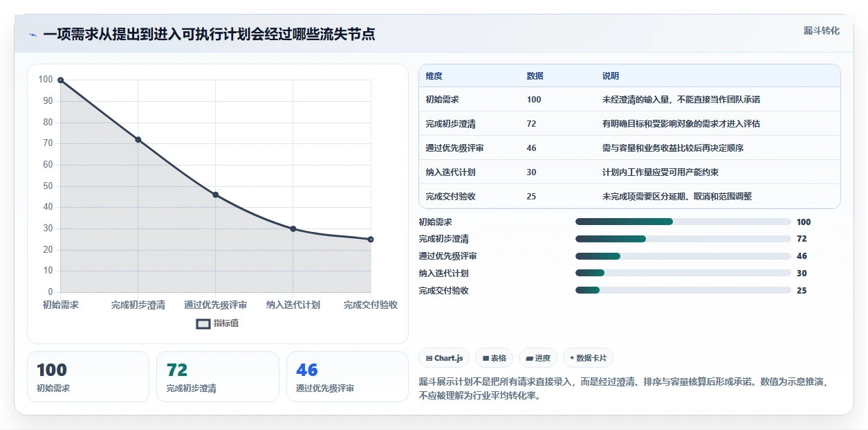Click the table data value 72
The width and height of the screenshot is (868, 430).
[x=531, y=124]
